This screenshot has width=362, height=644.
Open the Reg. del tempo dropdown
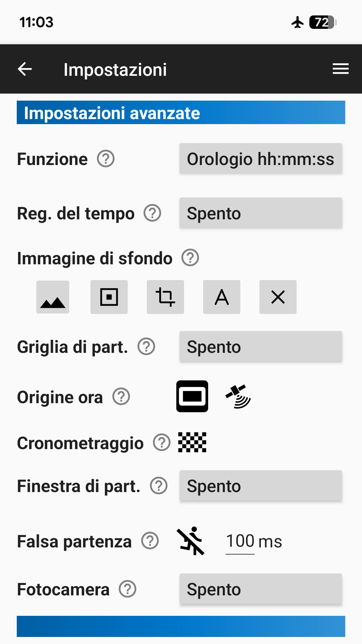260,213
